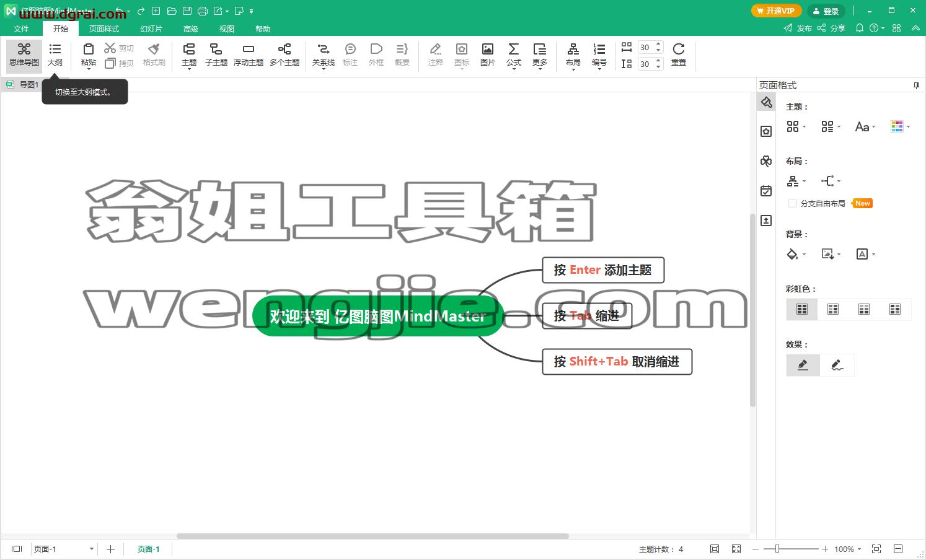Click the 关系线 relationship line tool
The width and height of the screenshot is (926, 560).
click(x=323, y=55)
